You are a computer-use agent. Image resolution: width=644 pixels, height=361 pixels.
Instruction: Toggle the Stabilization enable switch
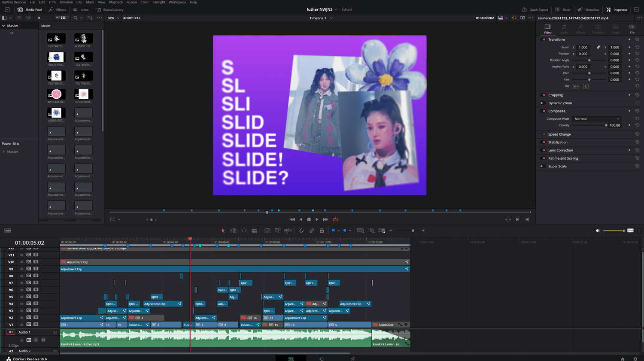point(543,142)
